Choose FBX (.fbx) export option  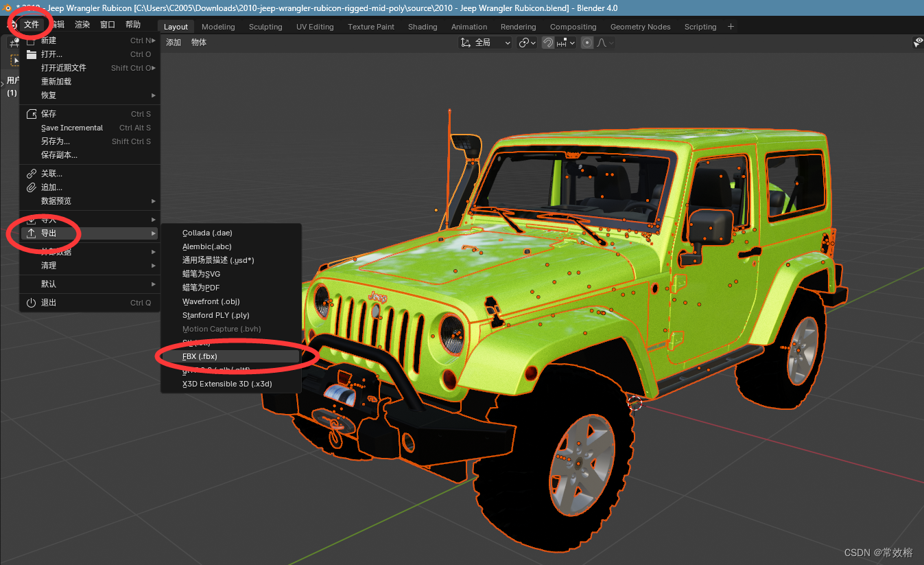coord(230,356)
